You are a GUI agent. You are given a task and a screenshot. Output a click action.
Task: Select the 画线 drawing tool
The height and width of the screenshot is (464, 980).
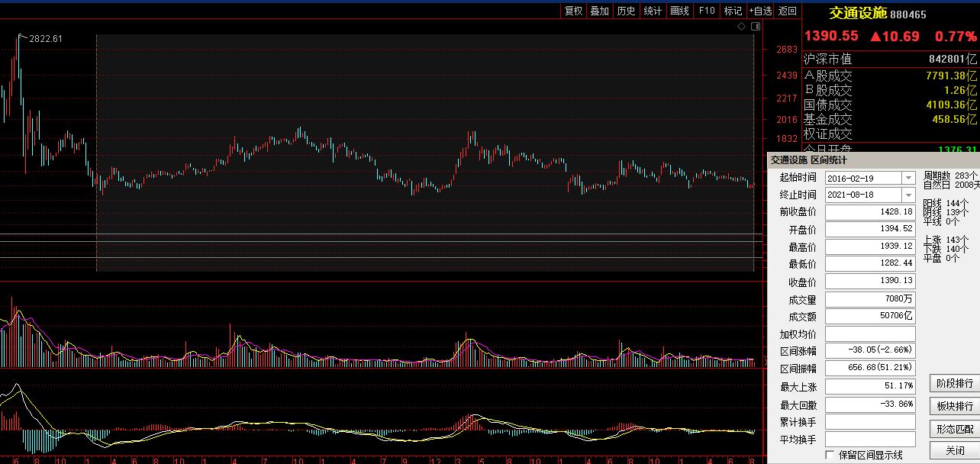[x=679, y=11]
